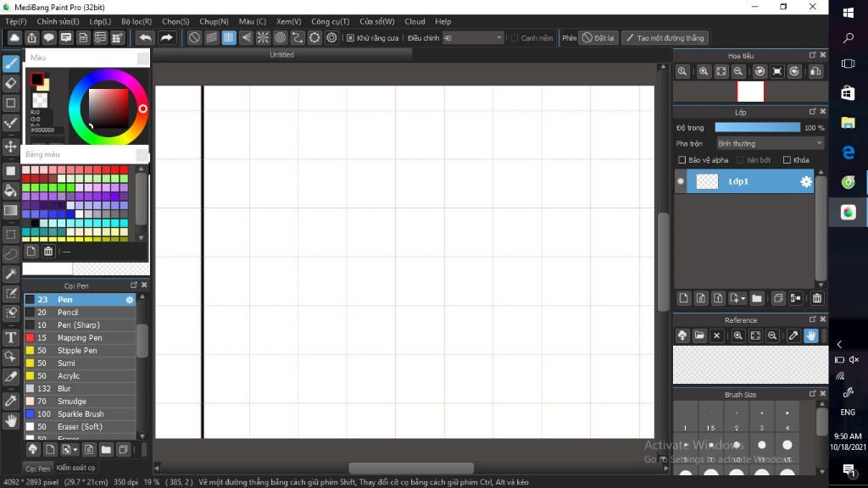
Task: Click Đặt lại reset button
Action: coord(598,37)
